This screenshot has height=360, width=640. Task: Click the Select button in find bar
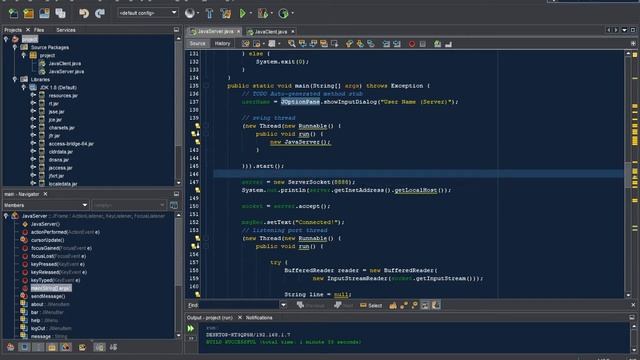point(371,305)
